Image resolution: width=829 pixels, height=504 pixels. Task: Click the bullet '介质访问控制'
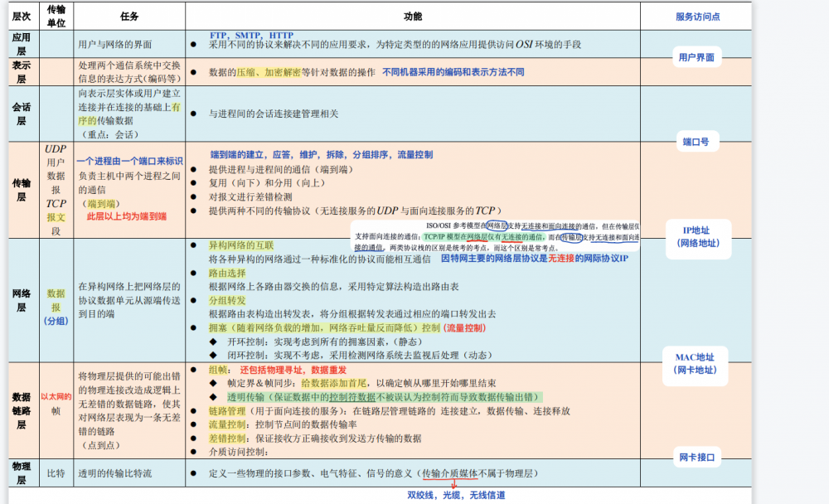[239, 452]
